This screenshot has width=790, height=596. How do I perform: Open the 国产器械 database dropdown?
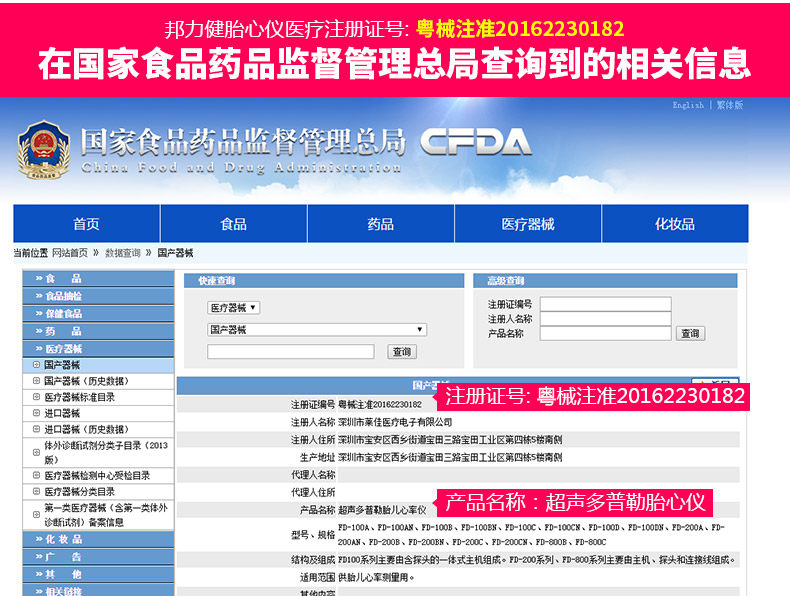click(317, 329)
